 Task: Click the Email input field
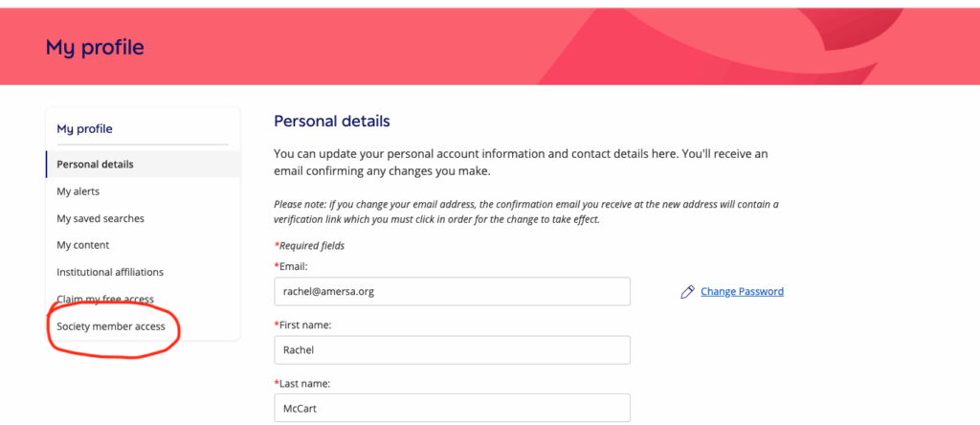pos(452,291)
